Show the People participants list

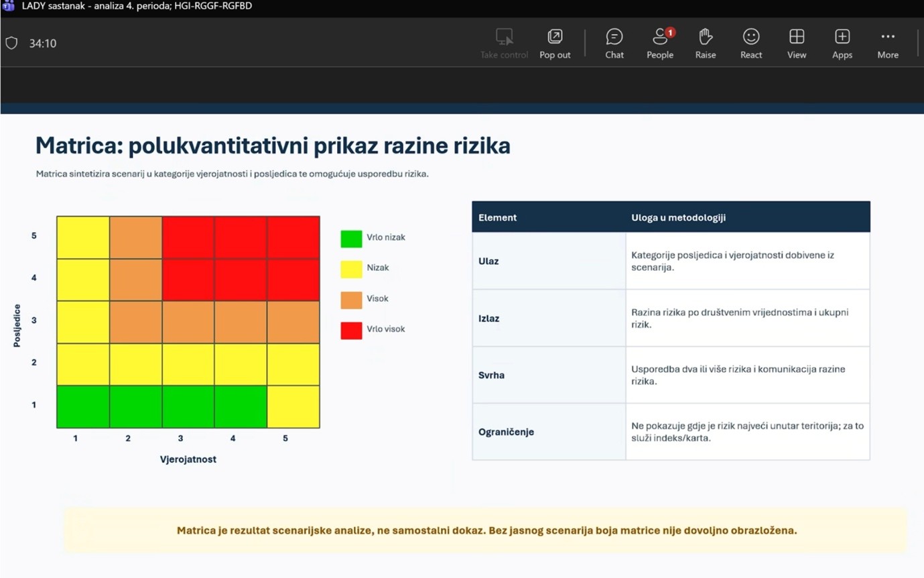coord(660,44)
